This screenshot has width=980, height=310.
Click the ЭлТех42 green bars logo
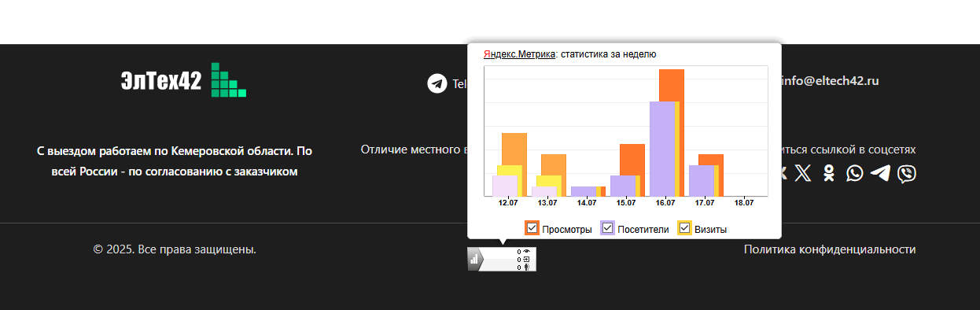coord(229,79)
